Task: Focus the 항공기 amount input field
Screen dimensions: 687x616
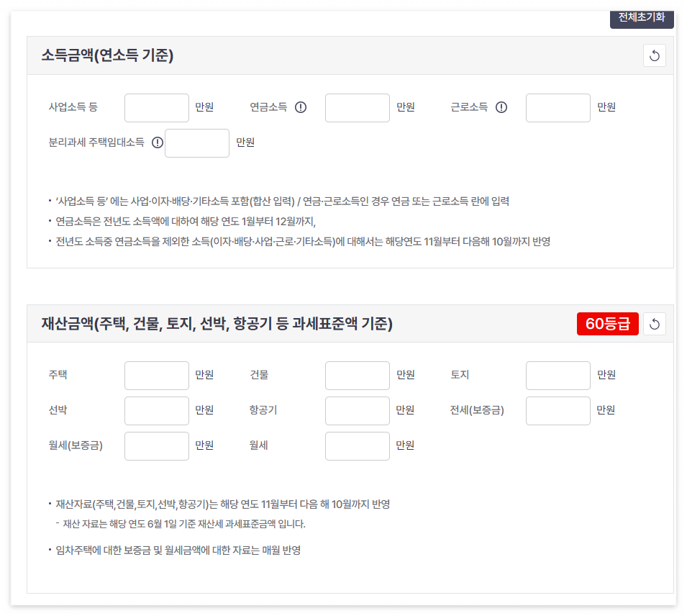Action: 358,411
